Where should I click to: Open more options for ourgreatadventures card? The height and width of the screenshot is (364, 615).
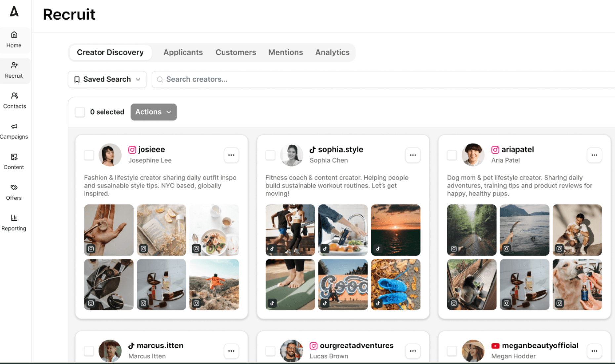tap(413, 351)
